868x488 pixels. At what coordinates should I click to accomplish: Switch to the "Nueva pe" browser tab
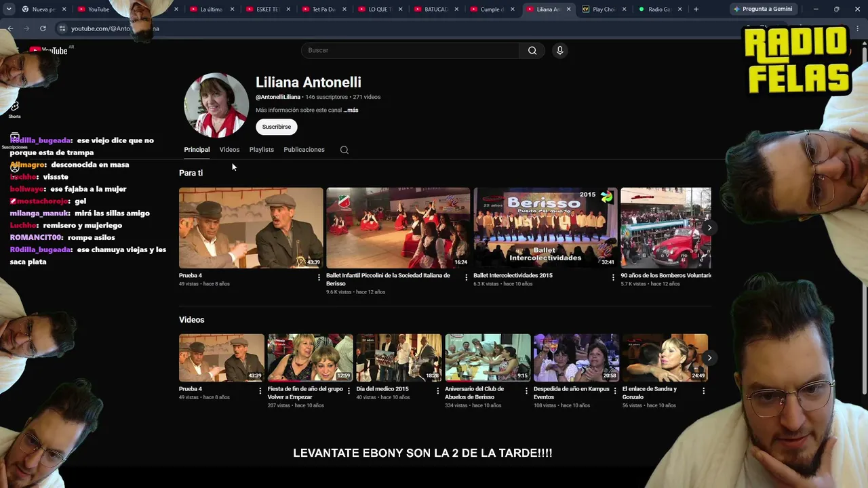tap(44, 9)
